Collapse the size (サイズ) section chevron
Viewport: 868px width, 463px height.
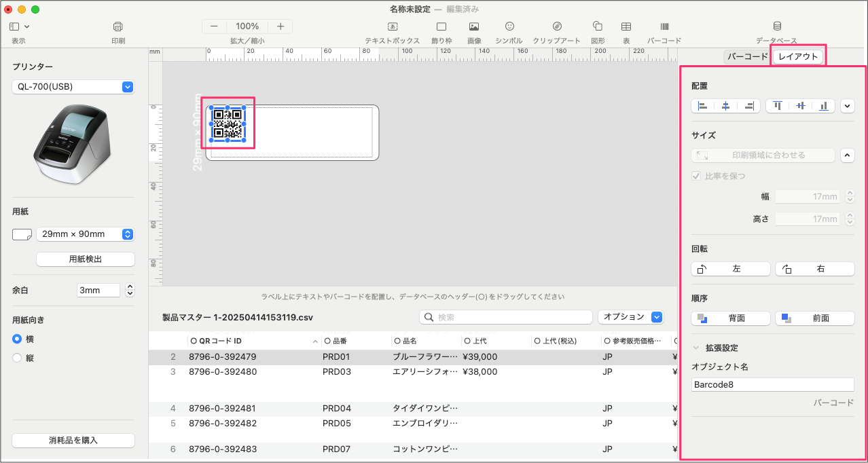coord(847,155)
